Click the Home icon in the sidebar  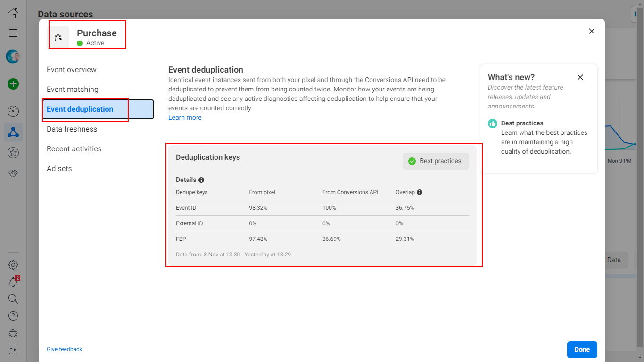[x=13, y=13]
